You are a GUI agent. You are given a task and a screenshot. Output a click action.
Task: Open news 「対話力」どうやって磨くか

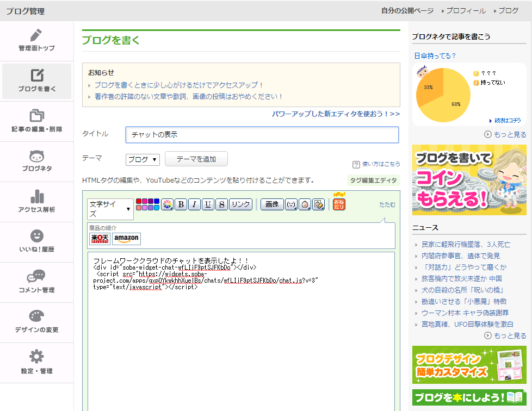click(464, 267)
